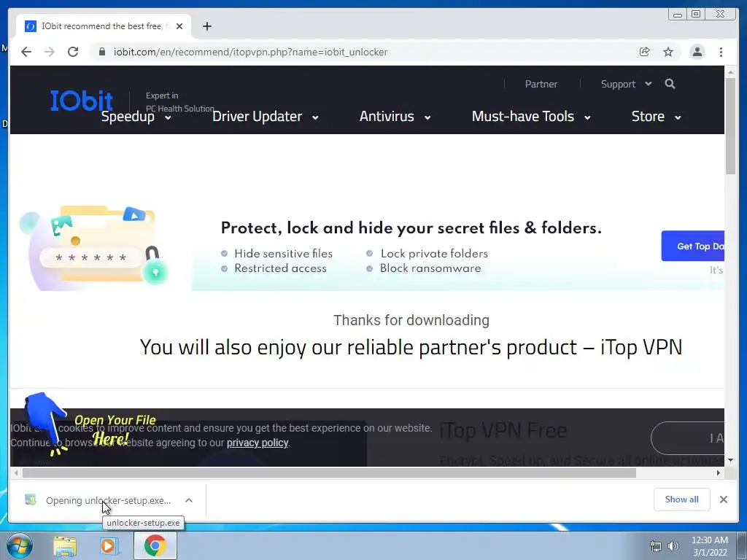Click the Chrome taskbar icon
This screenshot has height=560, width=747.
pyautogui.click(x=155, y=546)
